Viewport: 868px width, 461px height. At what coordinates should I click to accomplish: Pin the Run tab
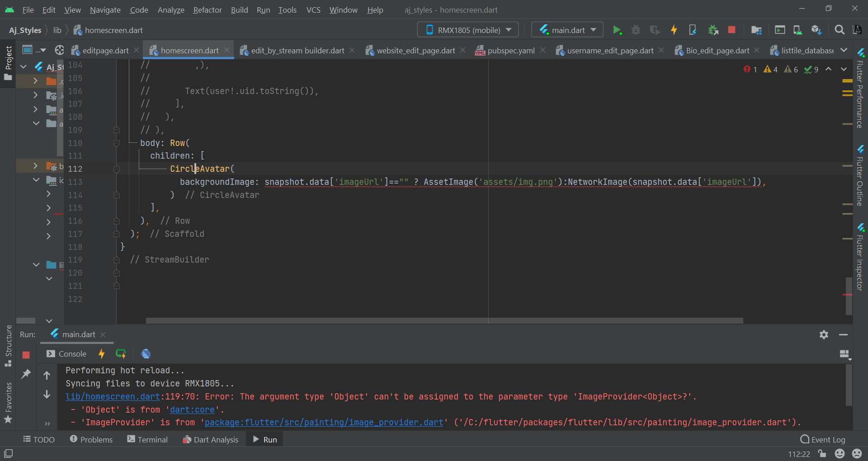point(26,374)
